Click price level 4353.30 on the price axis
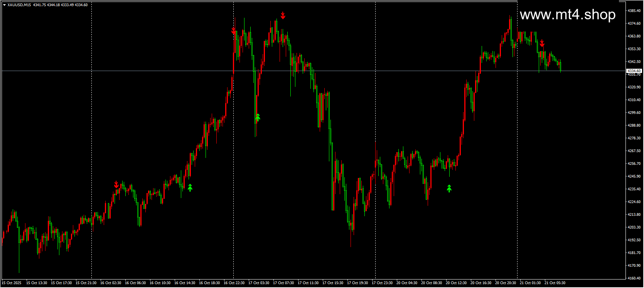 [634, 49]
